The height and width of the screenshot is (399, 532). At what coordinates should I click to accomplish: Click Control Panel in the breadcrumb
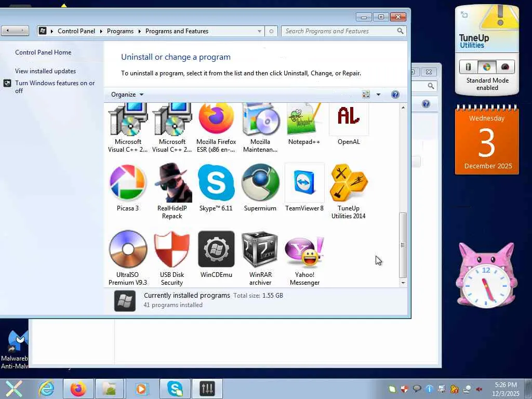(76, 31)
